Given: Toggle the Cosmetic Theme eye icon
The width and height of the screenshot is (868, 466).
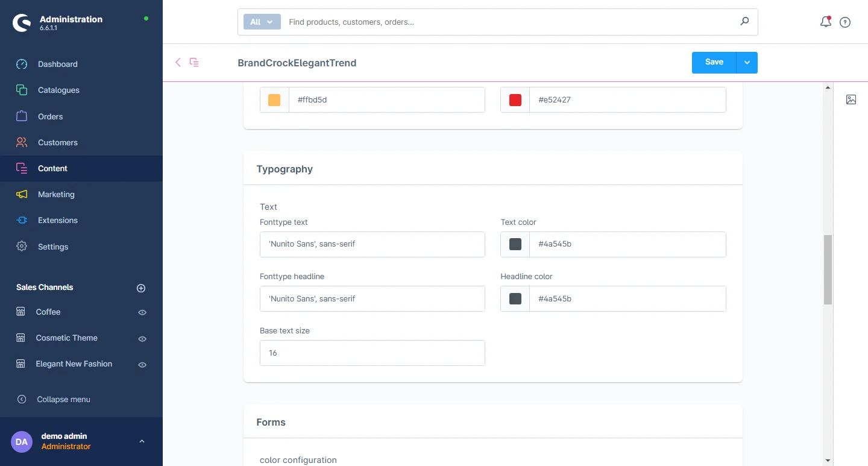Looking at the screenshot, I should 142,339.
